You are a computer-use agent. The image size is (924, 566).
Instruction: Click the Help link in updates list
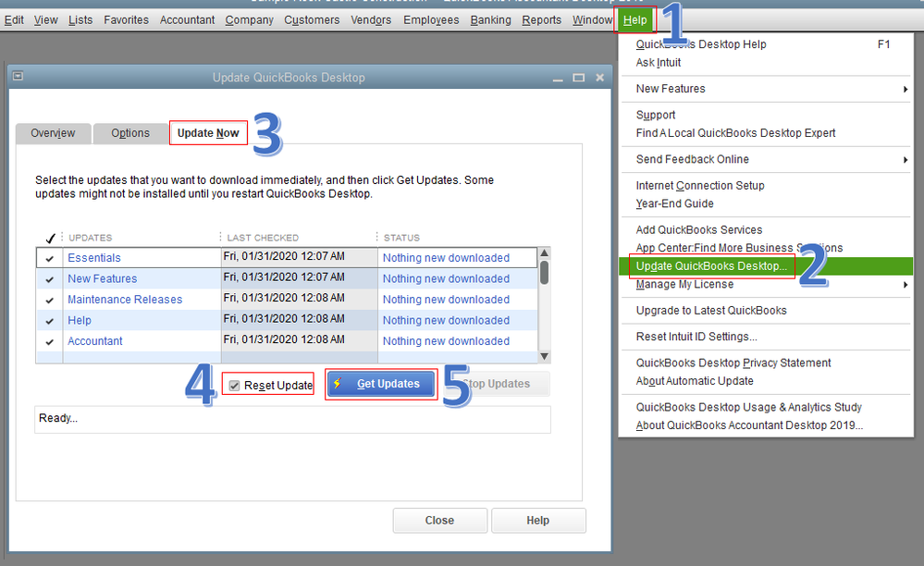pos(80,320)
